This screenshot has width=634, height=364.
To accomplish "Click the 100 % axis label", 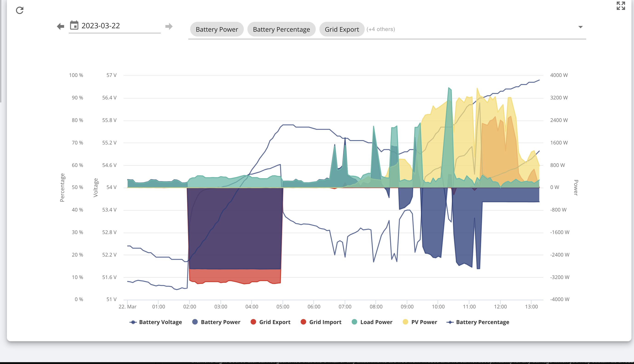I will pos(76,75).
